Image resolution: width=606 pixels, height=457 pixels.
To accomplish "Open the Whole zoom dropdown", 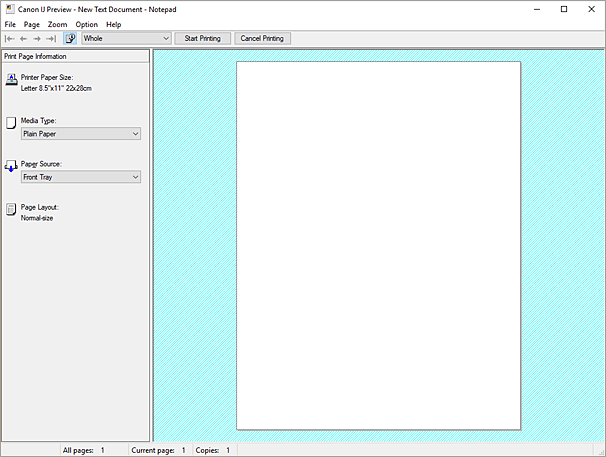I will pyautogui.click(x=126, y=38).
